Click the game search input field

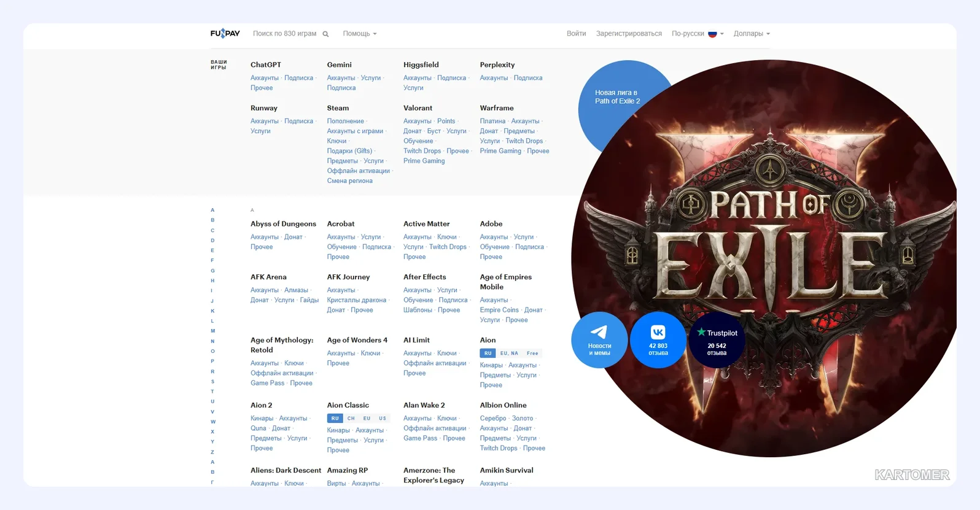(x=285, y=34)
